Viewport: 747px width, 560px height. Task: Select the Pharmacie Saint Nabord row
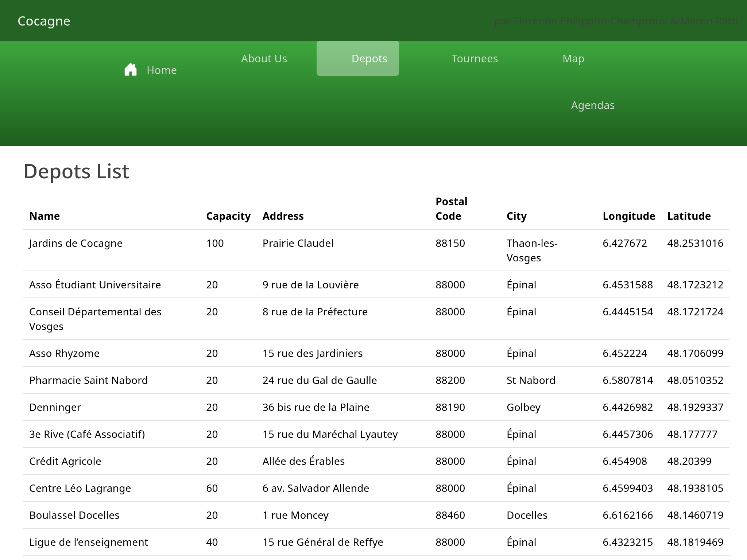(x=88, y=380)
